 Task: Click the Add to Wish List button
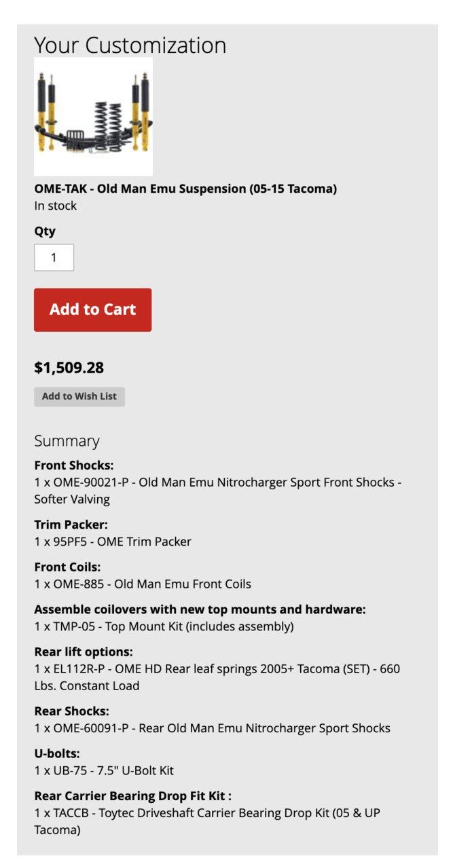(79, 396)
